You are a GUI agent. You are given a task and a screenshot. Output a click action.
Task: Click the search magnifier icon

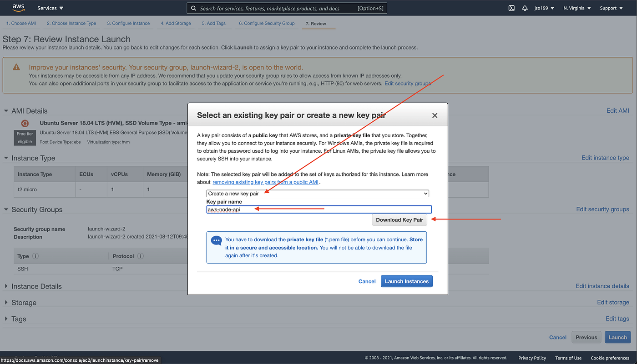pos(193,8)
